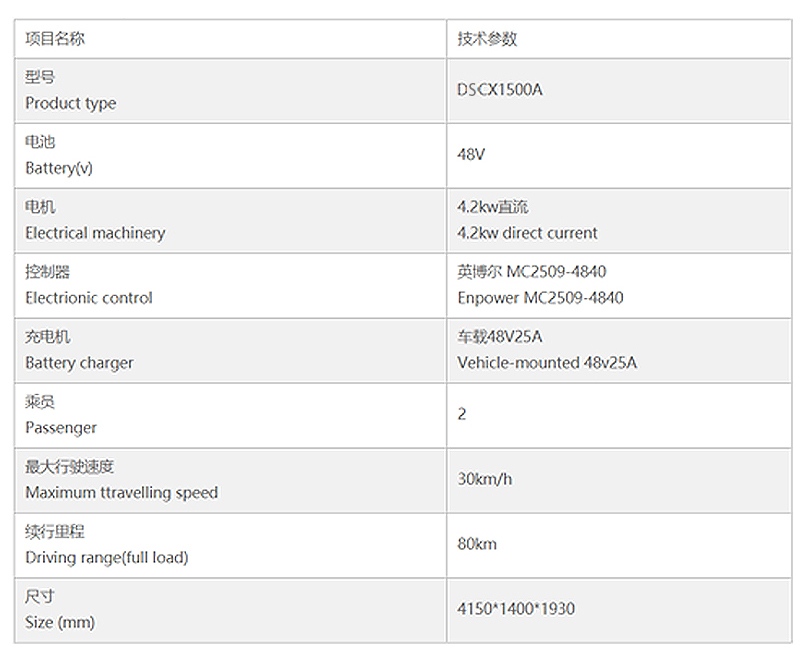Click the 项目名称 header cell
800x654 pixels.
click(55, 39)
